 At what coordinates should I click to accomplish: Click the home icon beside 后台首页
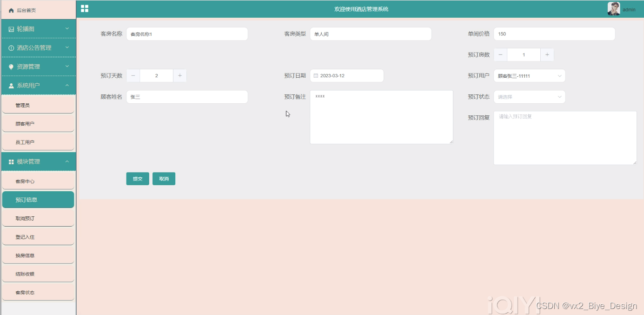11,10
